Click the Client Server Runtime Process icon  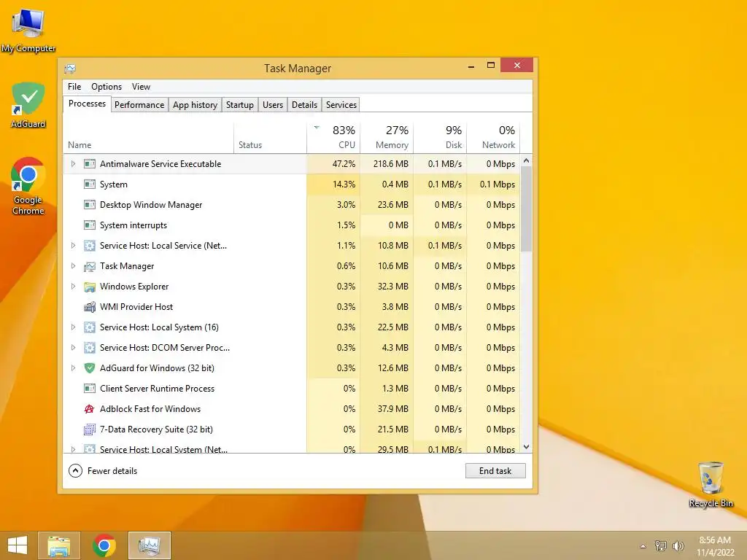tap(90, 389)
